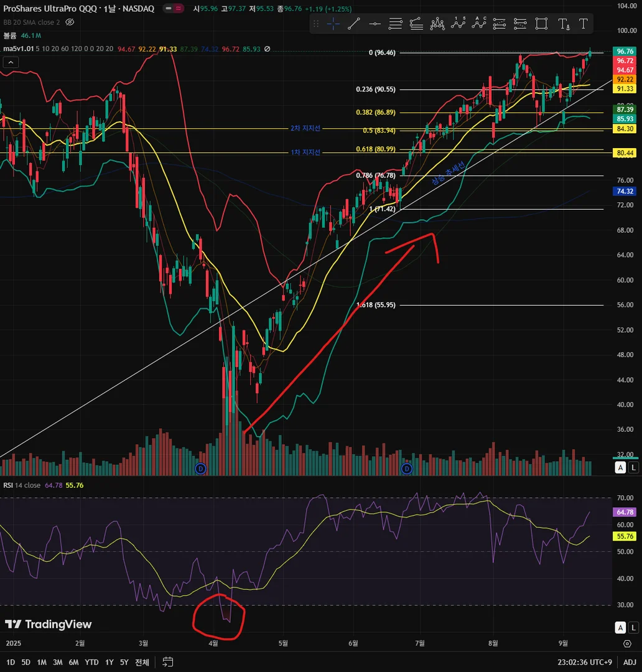Click the 23:02:36 UTC+9 timezone button
Screen dimensions: 642x672
[585, 662]
